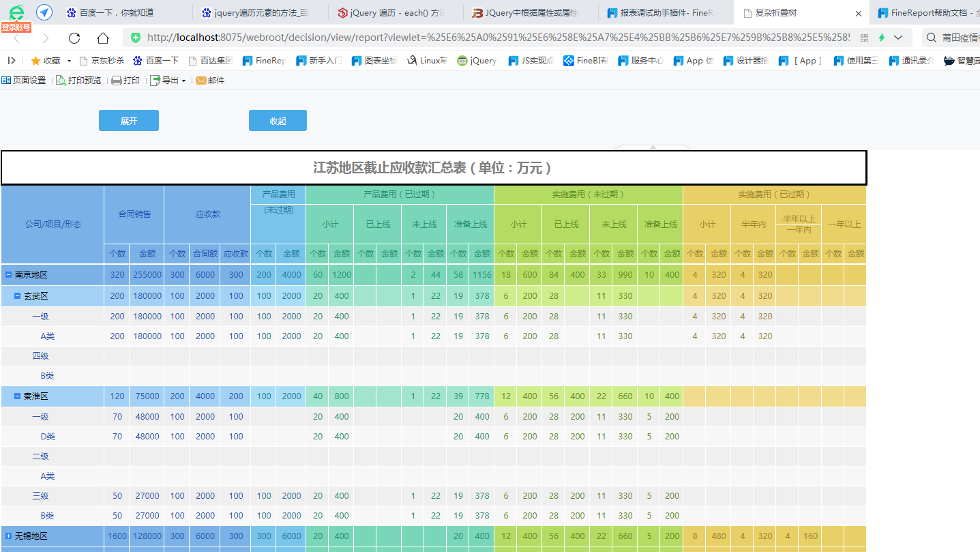Open the 导出 export dropdown
Screen dimensions: 980x552
[x=168, y=81]
